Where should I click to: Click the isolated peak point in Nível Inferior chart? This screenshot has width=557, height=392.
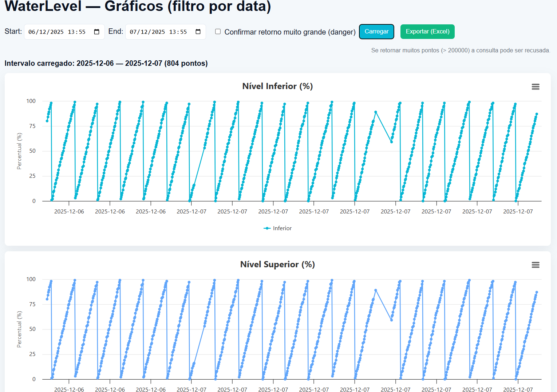tap(376, 112)
